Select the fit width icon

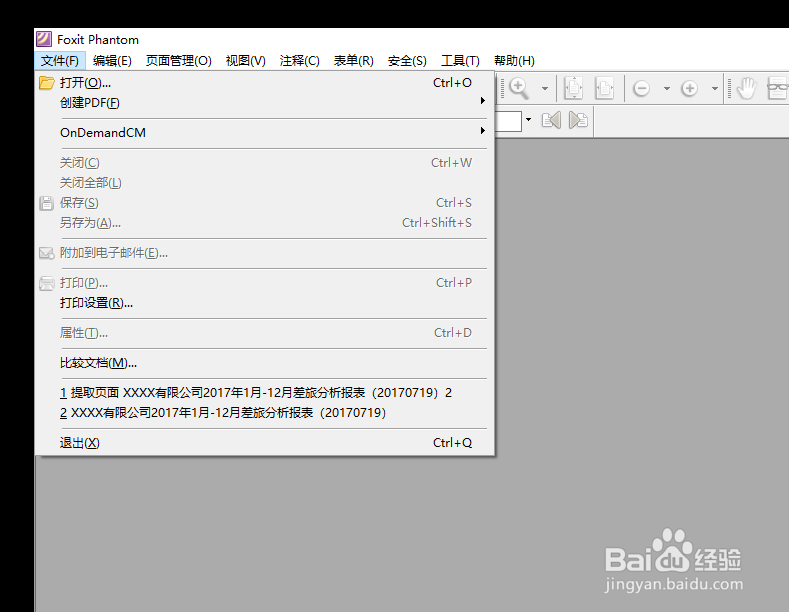[604, 88]
